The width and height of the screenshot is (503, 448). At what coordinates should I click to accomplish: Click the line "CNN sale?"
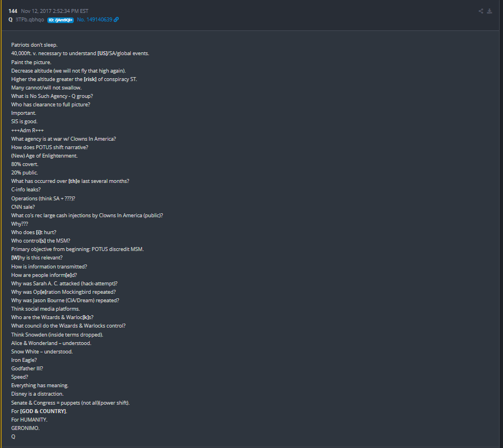point(23,207)
